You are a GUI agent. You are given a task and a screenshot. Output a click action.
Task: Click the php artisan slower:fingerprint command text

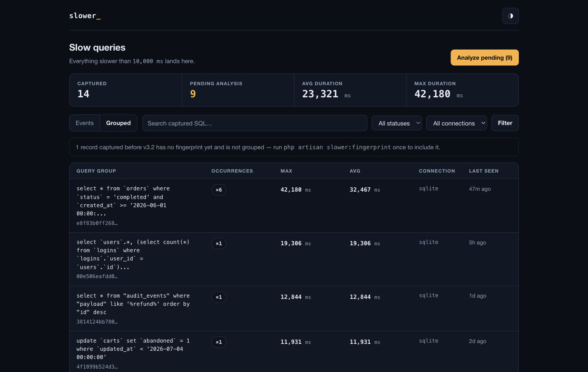pyautogui.click(x=337, y=147)
